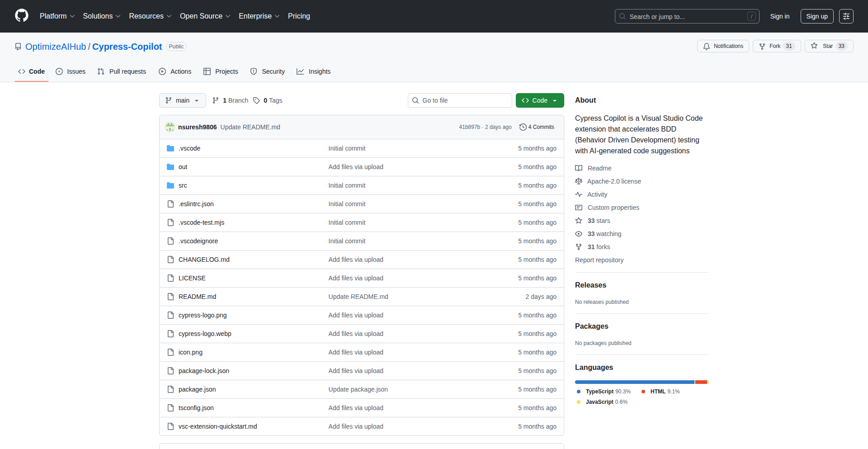Open the Apache-2.0 license link

(x=614, y=181)
